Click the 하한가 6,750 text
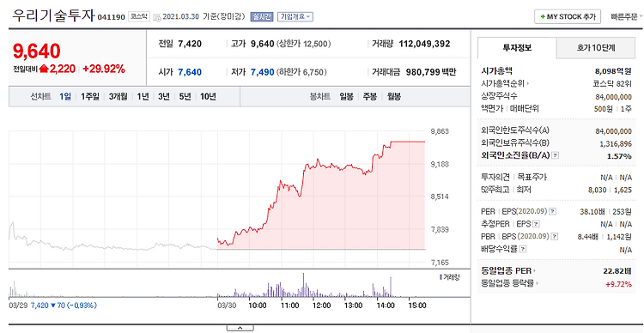644x333 pixels. coord(302,72)
